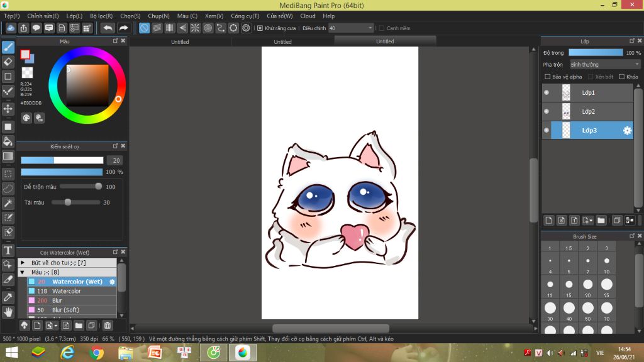Viewport: 644px width, 362px height.
Task: Click the horizontal canvas scrollbar
Action: click(331, 328)
